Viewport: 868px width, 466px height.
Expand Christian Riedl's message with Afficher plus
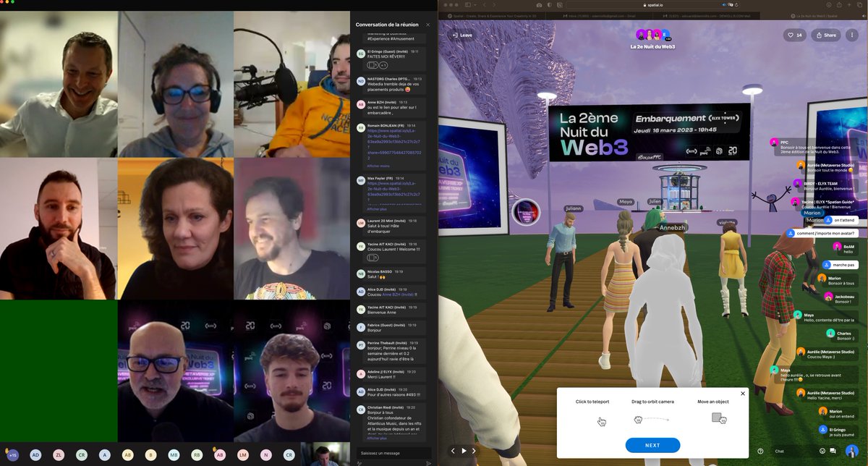pyautogui.click(x=377, y=438)
